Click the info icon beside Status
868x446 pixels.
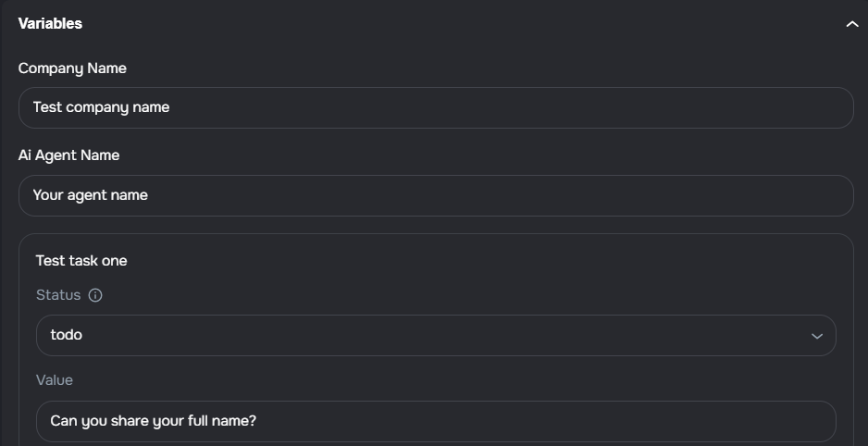pos(95,295)
